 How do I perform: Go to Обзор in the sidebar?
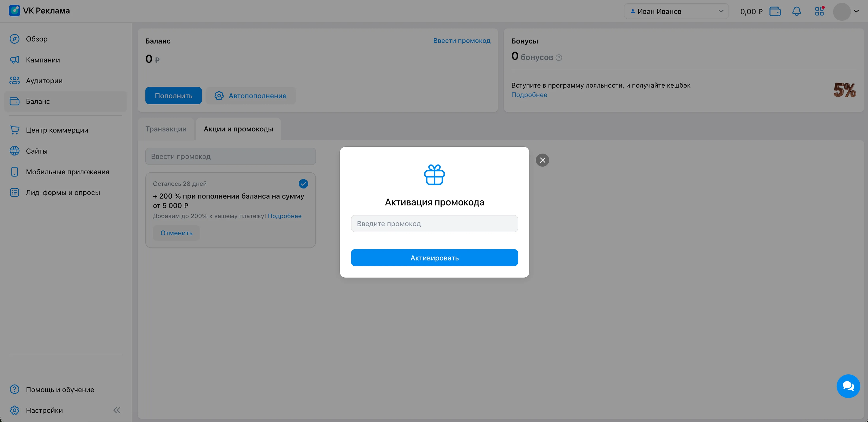coord(65,39)
